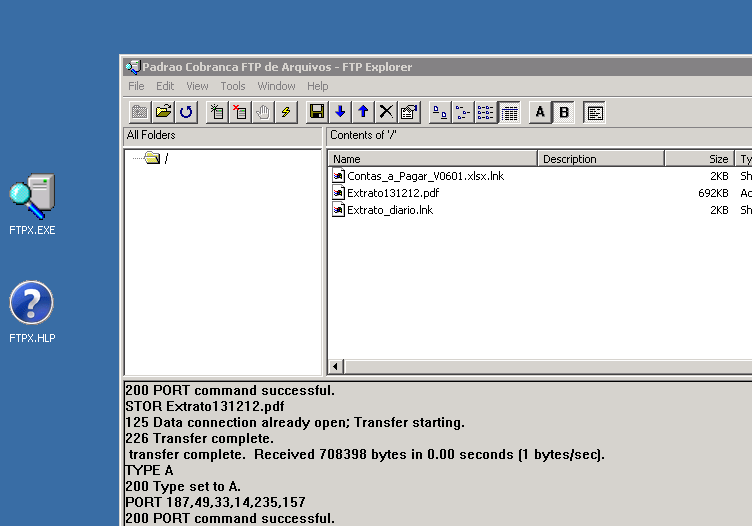This screenshot has width=752, height=526.
Task: Open the Edit menu
Action: pos(165,86)
